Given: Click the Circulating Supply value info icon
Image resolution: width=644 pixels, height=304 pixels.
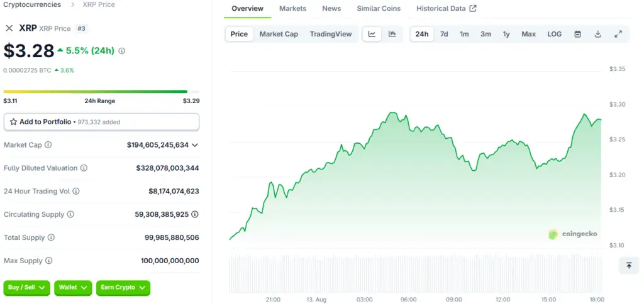Looking at the screenshot, I should pos(195,214).
